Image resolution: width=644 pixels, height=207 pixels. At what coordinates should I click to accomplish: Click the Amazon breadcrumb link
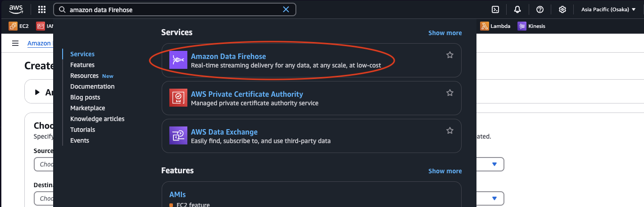39,43
